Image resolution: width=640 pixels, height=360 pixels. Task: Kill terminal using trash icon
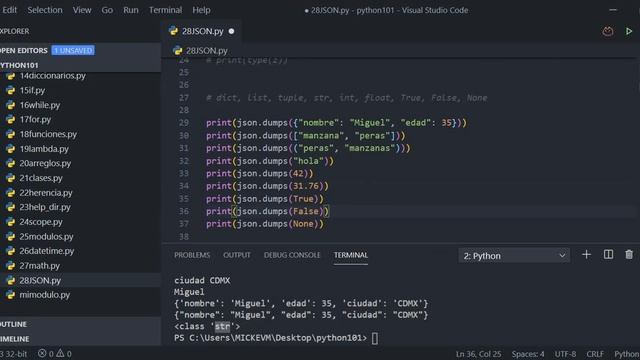629,255
